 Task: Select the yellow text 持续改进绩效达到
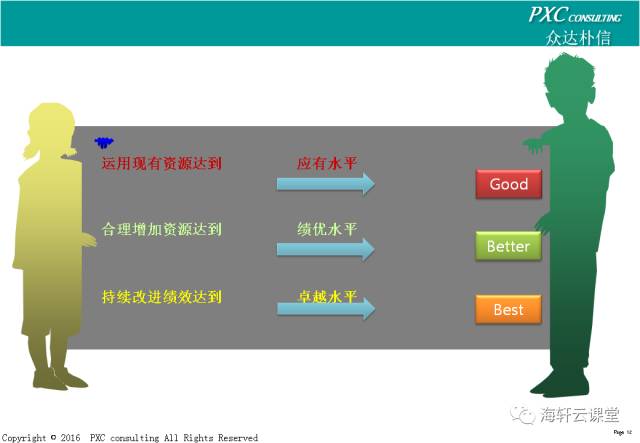(x=161, y=296)
